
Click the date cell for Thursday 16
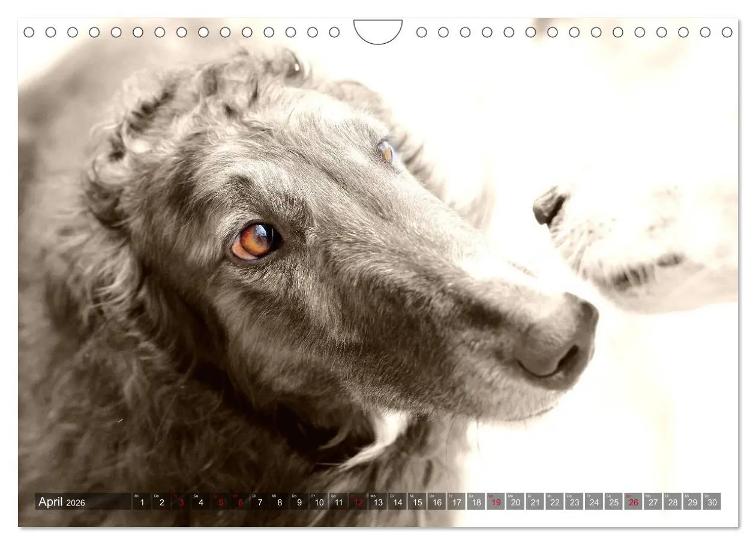click(x=436, y=502)
